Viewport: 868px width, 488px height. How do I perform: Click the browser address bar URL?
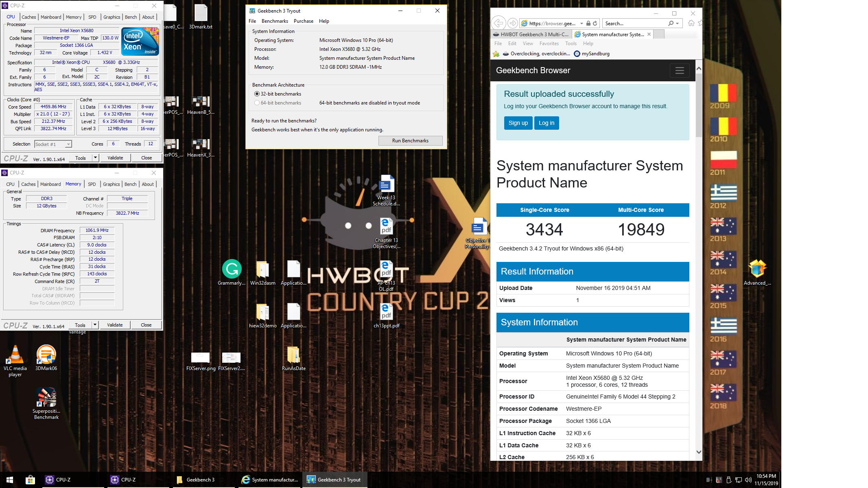click(x=552, y=24)
